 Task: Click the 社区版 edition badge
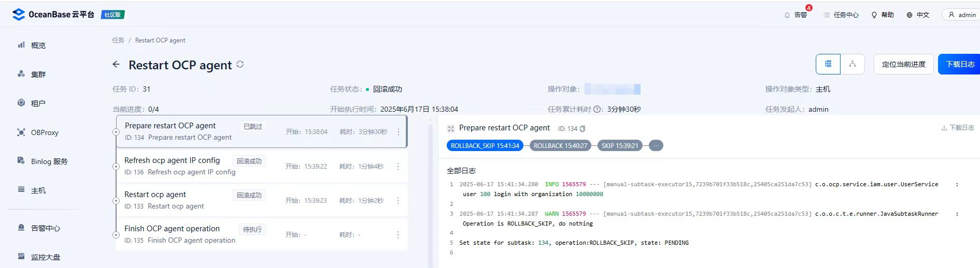click(112, 14)
